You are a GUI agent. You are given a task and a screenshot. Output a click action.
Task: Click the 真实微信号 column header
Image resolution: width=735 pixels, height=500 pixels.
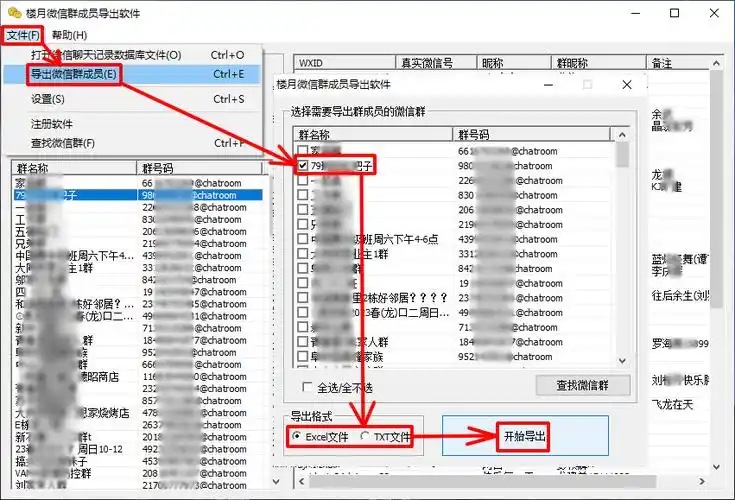coord(436,63)
